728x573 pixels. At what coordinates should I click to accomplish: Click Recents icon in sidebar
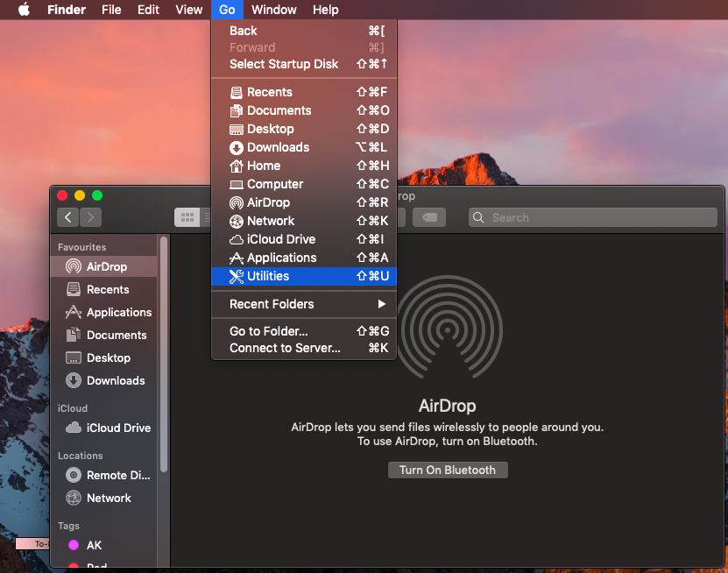(74, 289)
